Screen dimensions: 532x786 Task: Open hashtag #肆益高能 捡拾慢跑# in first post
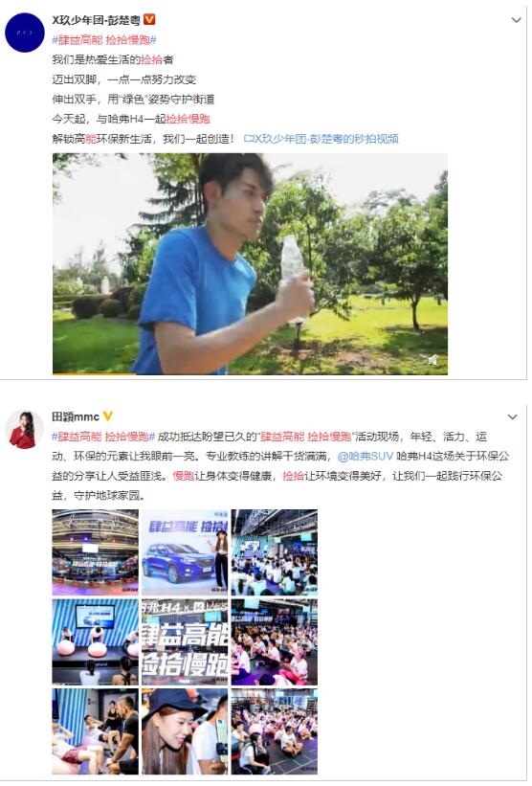[104, 39]
